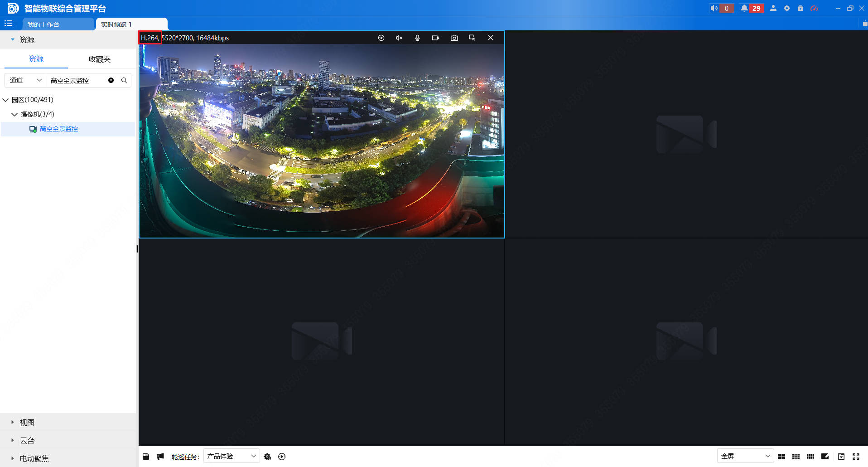This screenshot has height=467, width=868.
Task: Open the settings gear in title bar
Action: [x=787, y=8]
